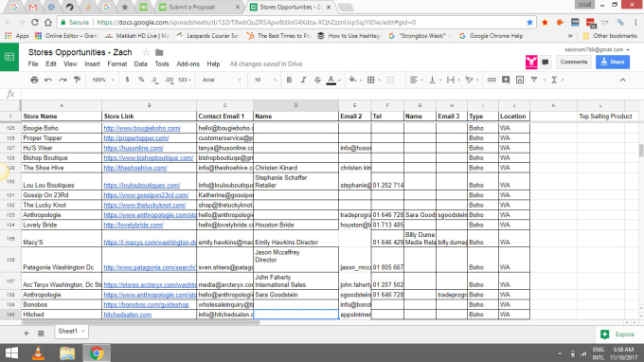Image resolution: width=644 pixels, height=362 pixels.
Task: Undo the last action
Action: [x=48, y=80]
